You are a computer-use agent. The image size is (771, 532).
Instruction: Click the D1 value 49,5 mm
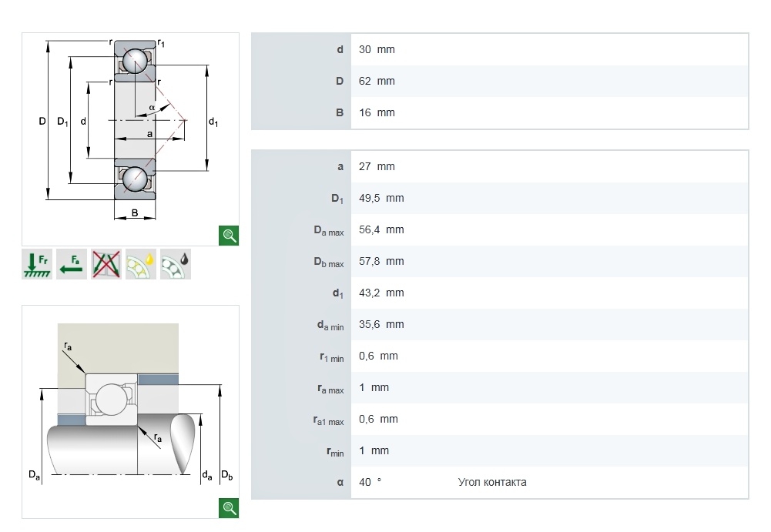coord(381,198)
